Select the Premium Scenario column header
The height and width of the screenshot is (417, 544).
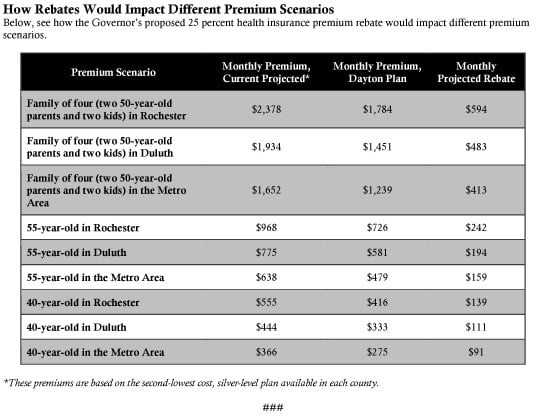[x=113, y=72]
